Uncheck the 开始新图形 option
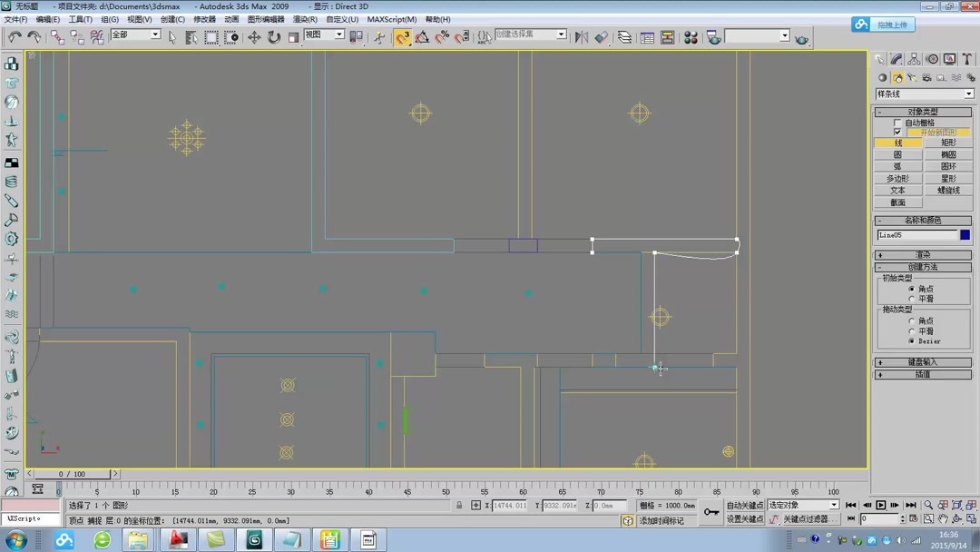This screenshot has height=552, width=980. point(897,133)
